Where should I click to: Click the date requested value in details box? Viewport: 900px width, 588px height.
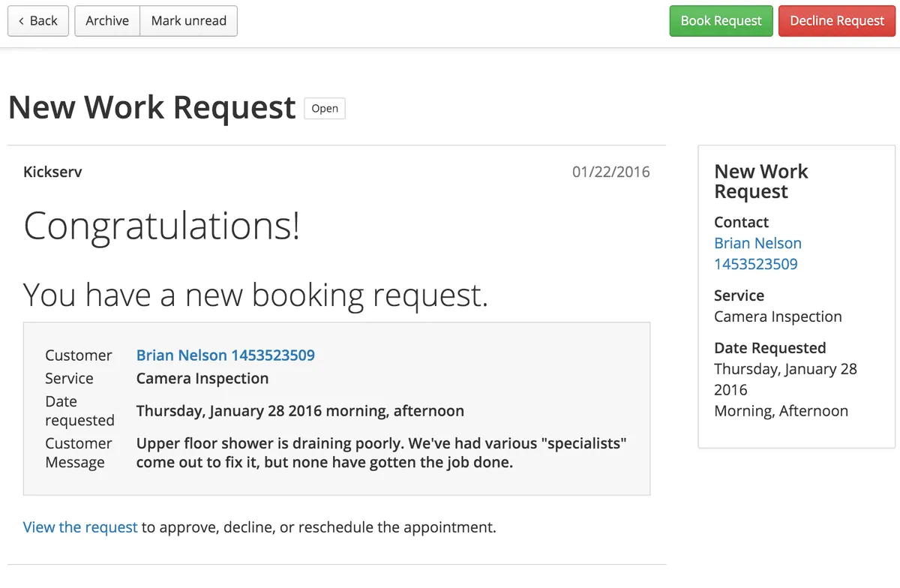(300, 411)
